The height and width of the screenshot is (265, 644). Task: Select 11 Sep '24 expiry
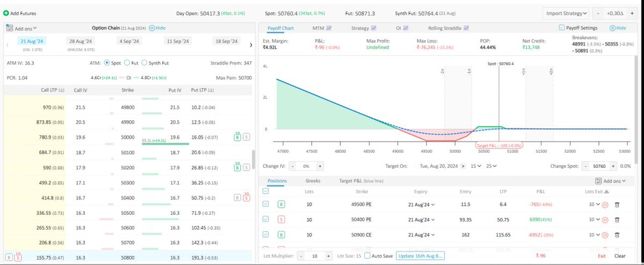pos(178,41)
